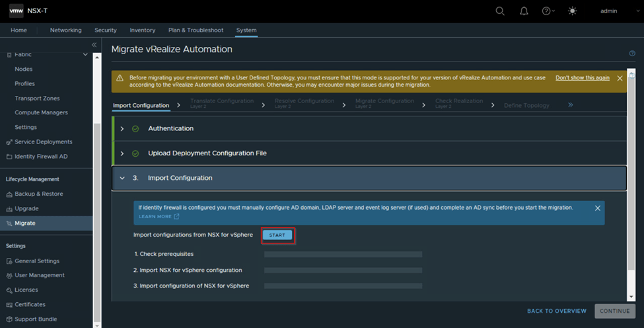Image resolution: width=644 pixels, height=328 pixels.
Task: Expand the Authentication section
Action: pyautogui.click(x=122, y=129)
